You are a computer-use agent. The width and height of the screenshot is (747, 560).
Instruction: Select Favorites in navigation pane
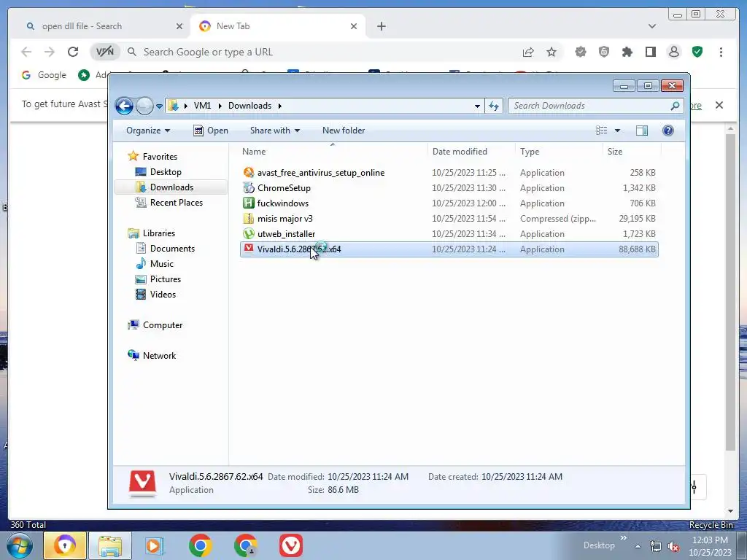tap(152, 157)
